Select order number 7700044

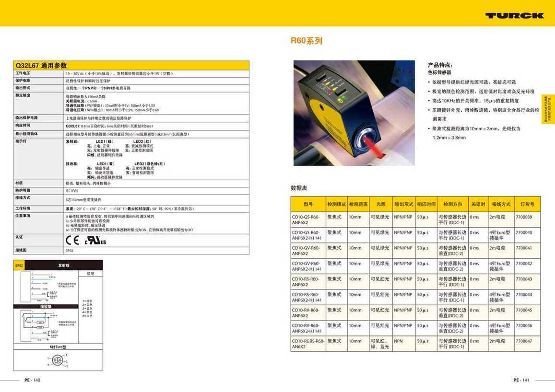coord(524,295)
